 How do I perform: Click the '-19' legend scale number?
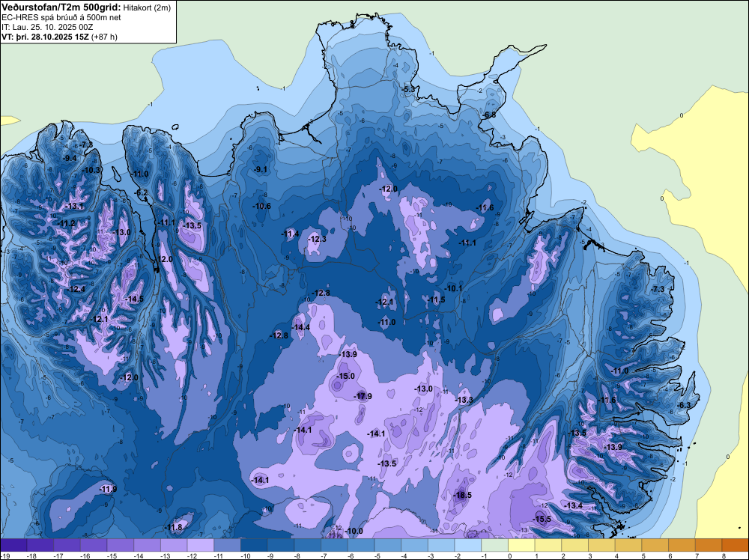(4, 556)
